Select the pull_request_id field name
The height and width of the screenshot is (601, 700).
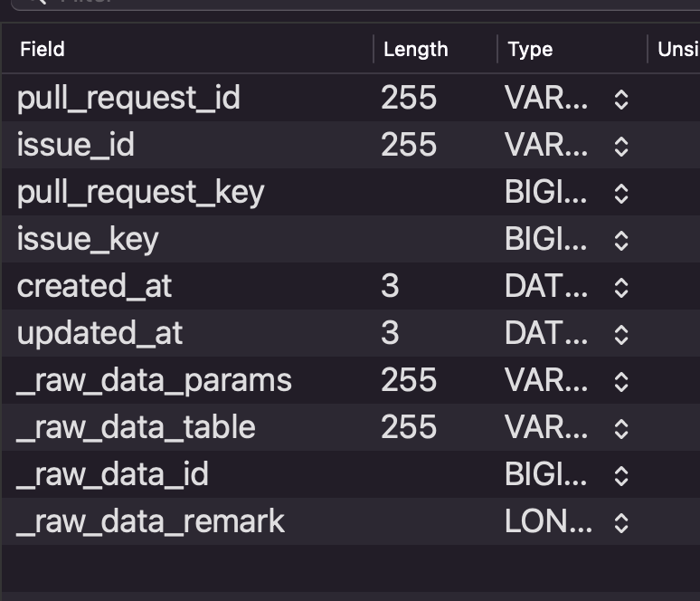pos(128,98)
